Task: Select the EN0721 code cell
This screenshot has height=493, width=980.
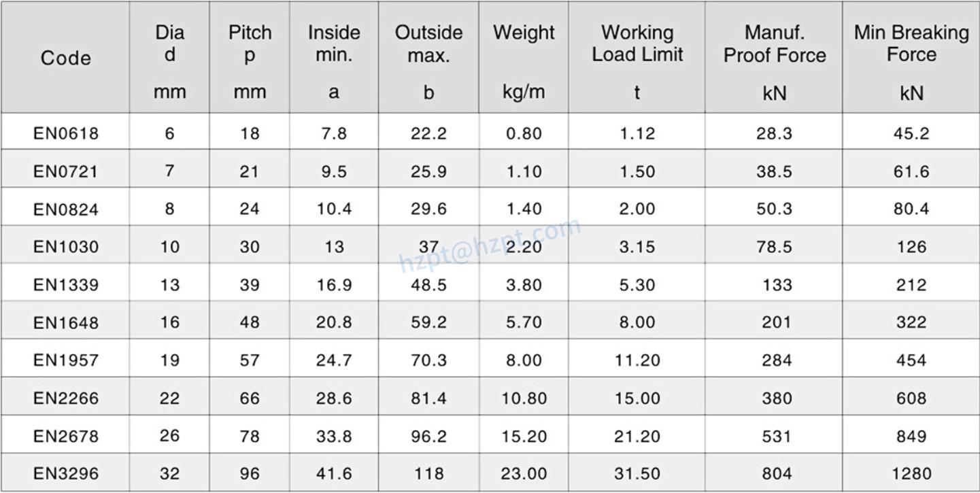Action: coord(66,171)
